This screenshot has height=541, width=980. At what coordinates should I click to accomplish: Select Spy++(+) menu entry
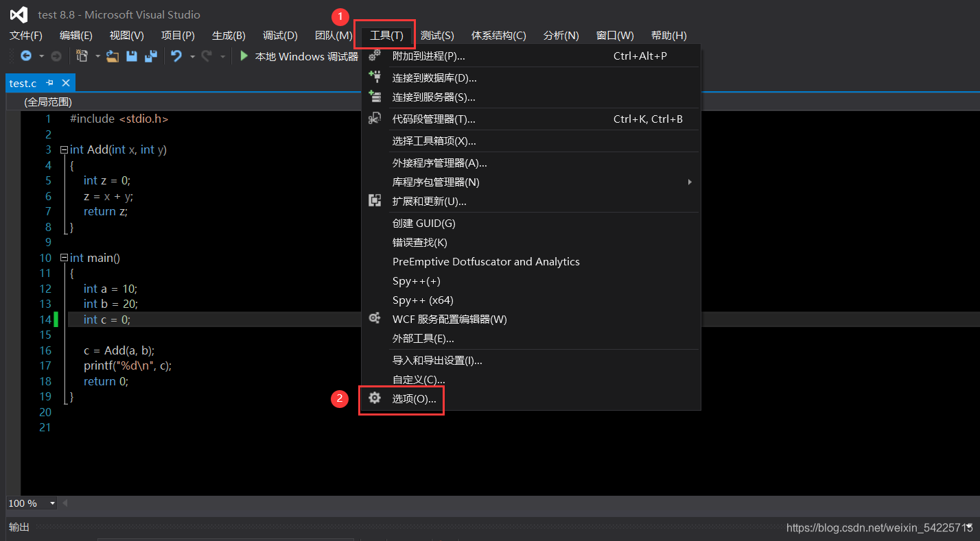pyautogui.click(x=531, y=281)
